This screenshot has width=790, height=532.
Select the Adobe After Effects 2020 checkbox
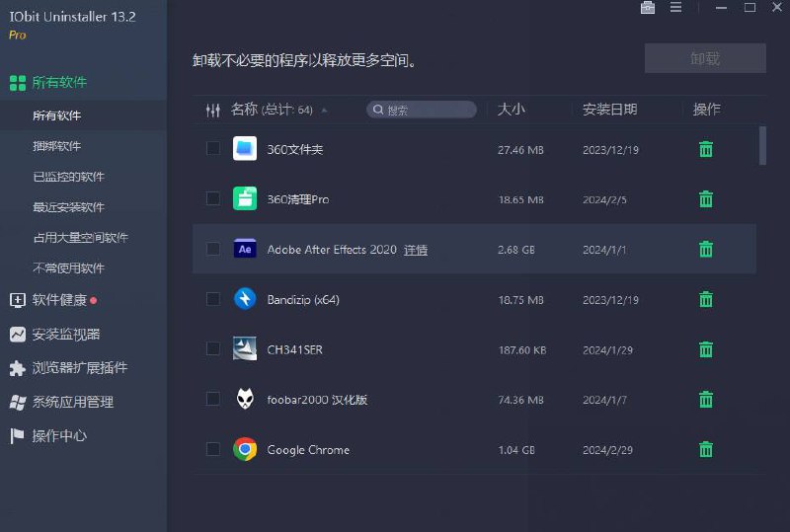pos(213,249)
